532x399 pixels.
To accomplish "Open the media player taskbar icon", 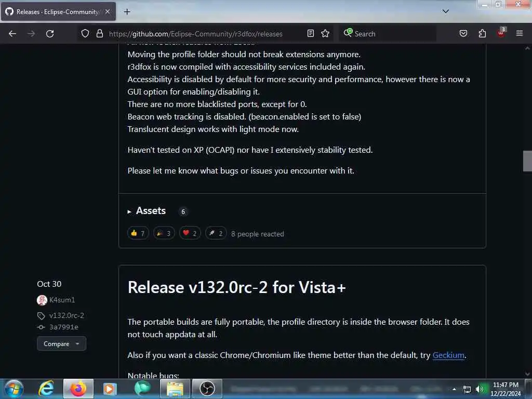I will click(x=110, y=389).
